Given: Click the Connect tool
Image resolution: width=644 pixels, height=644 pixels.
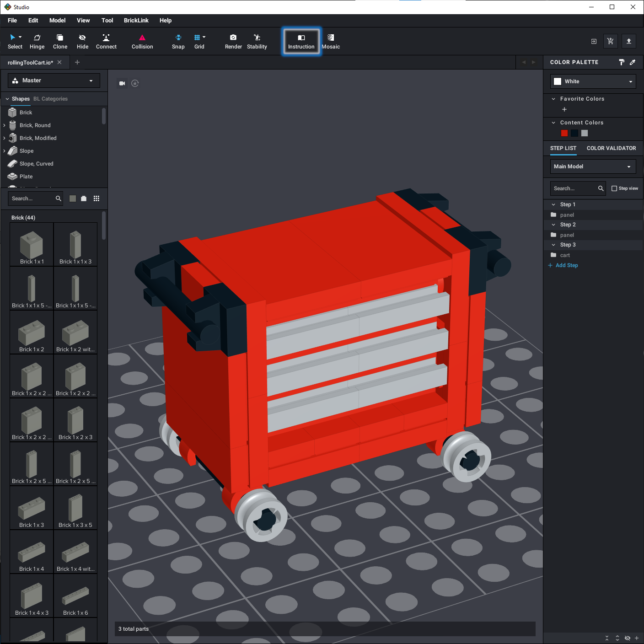Looking at the screenshot, I should pyautogui.click(x=106, y=41).
